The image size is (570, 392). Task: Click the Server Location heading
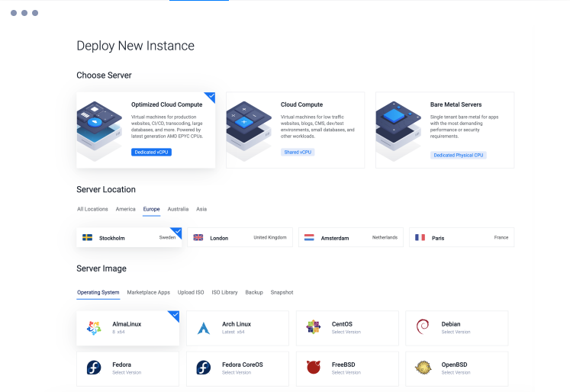click(x=106, y=189)
